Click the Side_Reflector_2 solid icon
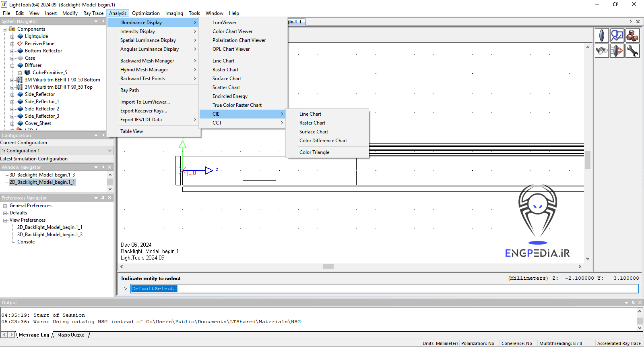This screenshot has height=347, width=644. coord(20,109)
